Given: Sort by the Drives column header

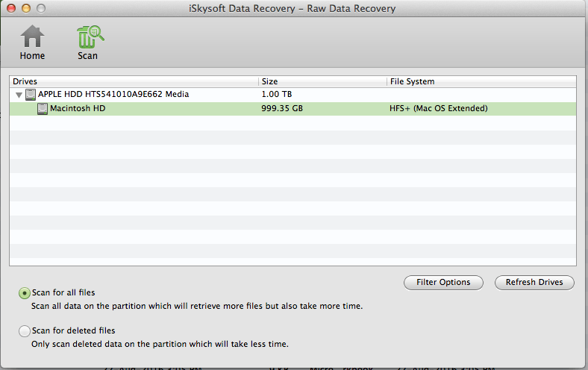Looking at the screenshot, I should point(134,81).
